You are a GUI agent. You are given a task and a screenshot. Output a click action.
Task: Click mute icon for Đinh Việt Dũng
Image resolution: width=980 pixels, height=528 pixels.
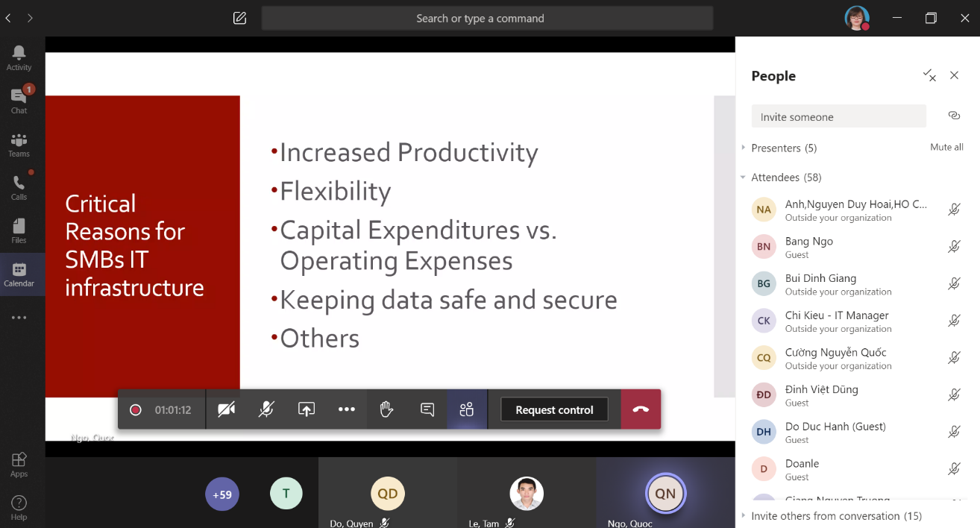pos(954,395)
